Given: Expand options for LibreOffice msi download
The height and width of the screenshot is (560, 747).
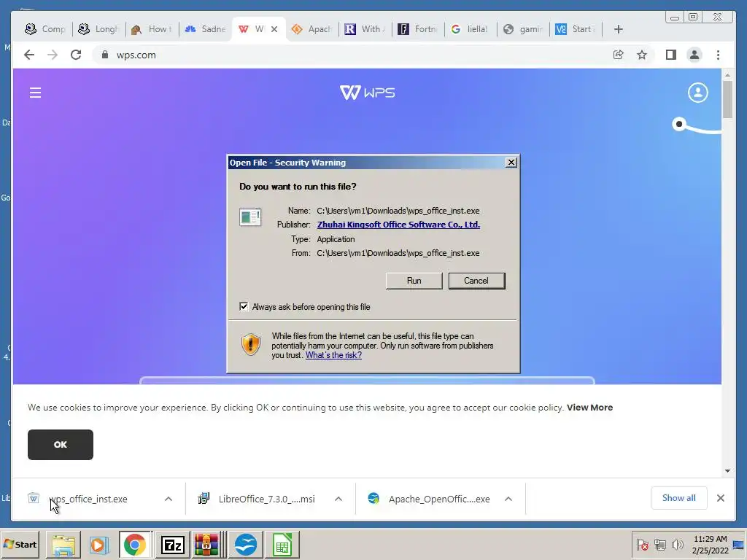Looking at the screenshot, I should (338, 499).
